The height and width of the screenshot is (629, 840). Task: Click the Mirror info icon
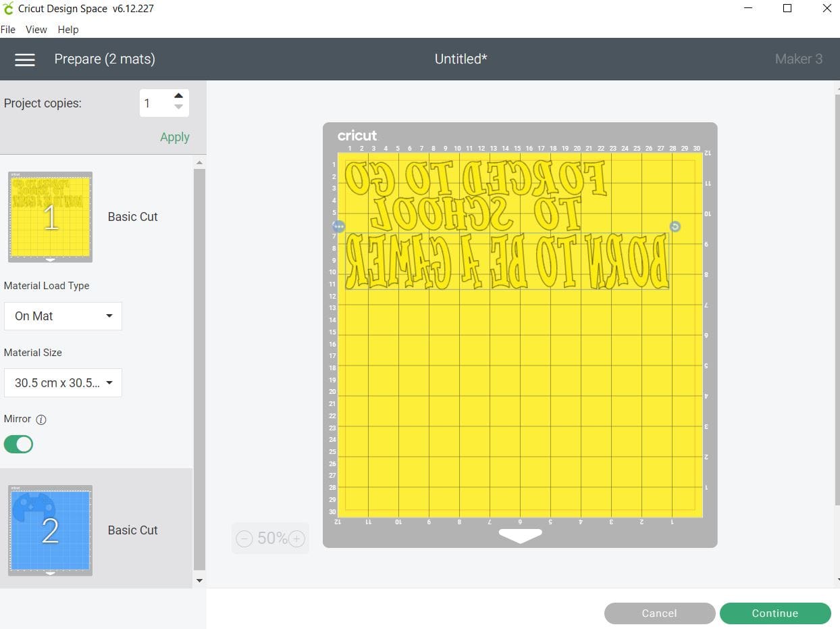pos(41,420)
